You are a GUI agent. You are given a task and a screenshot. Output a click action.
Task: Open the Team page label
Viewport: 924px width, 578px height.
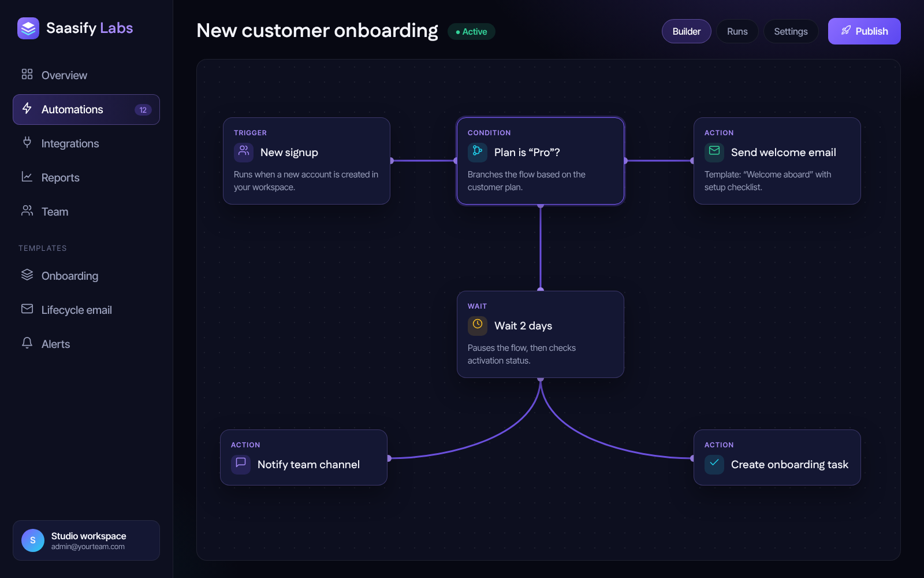(x=55, y=212)
